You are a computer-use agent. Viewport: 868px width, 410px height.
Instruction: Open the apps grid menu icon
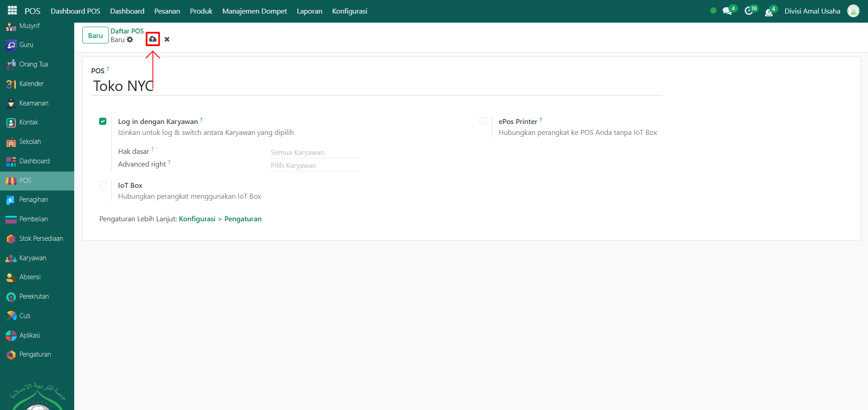pos(12,11)
